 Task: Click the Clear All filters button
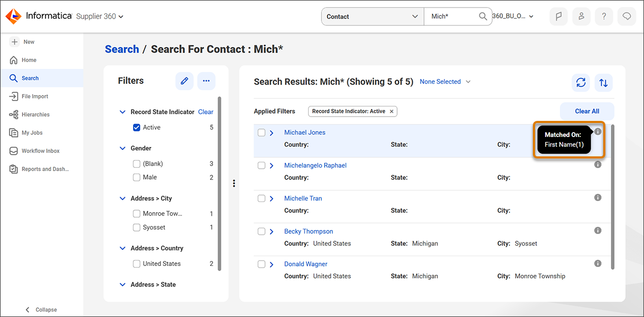pos(587,111)
